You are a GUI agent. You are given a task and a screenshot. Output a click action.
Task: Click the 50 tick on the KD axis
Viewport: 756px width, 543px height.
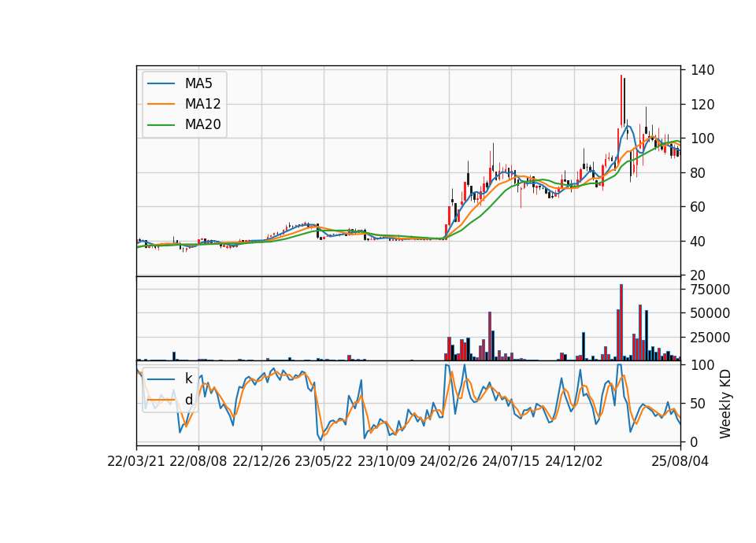(x=699, y=404)
